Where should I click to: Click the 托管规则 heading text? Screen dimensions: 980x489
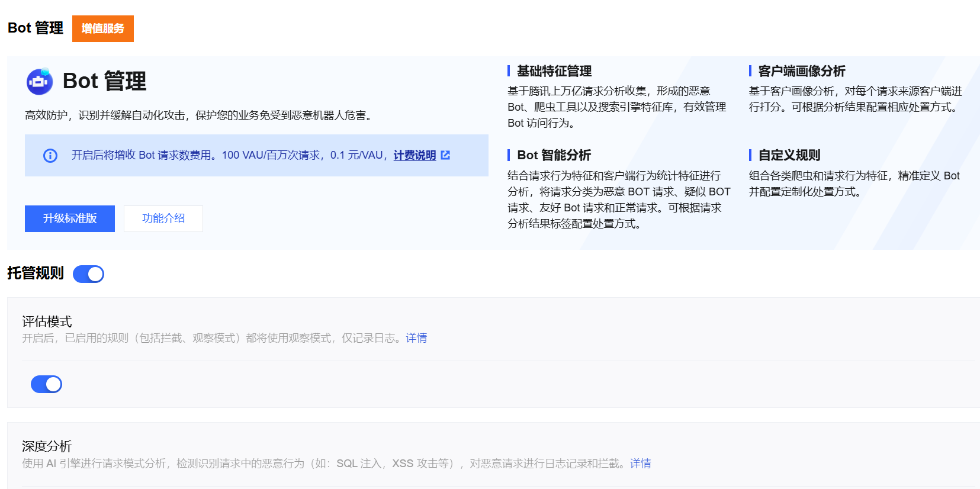click(x=36, y=273)
